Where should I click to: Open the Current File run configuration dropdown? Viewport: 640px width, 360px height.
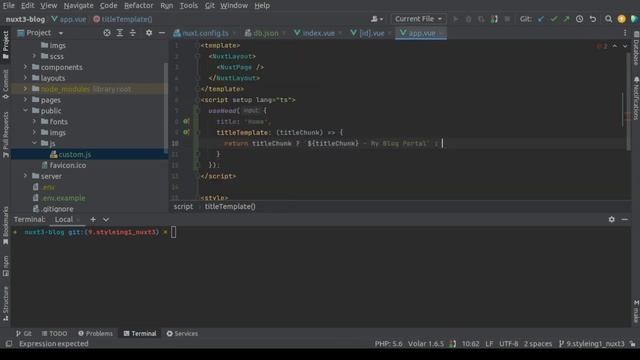point(418,19)
